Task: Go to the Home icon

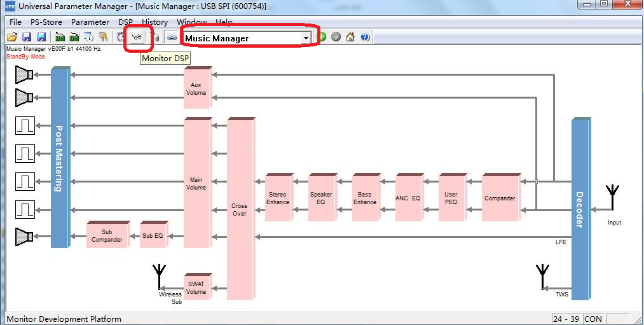Action: pyautogui.click(x=350, y=37)
